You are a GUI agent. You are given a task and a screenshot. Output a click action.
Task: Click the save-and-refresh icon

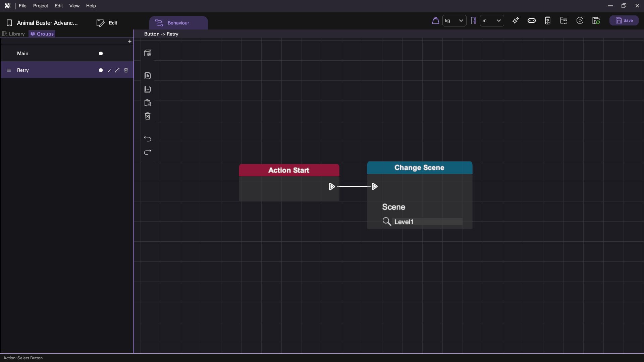point(596,21)
